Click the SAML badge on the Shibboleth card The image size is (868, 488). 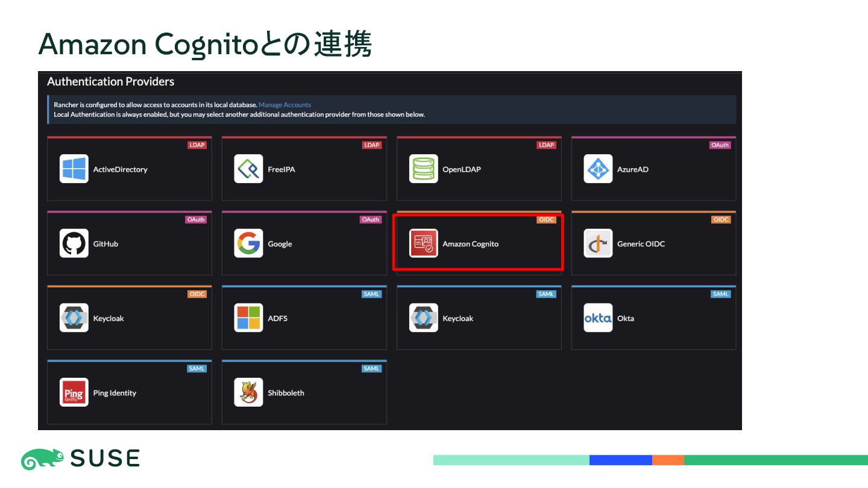click(371, 369)
